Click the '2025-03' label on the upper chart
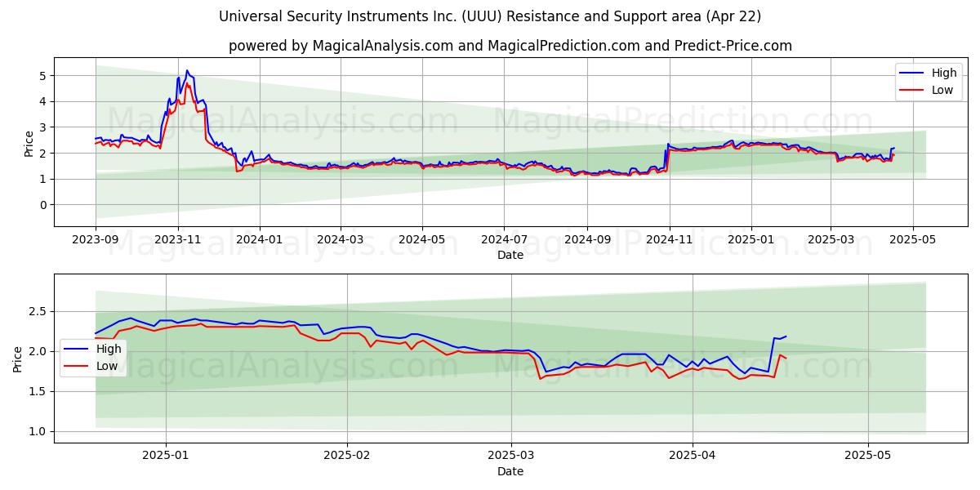This screenshot has height=490, width=980. [831, 240]
